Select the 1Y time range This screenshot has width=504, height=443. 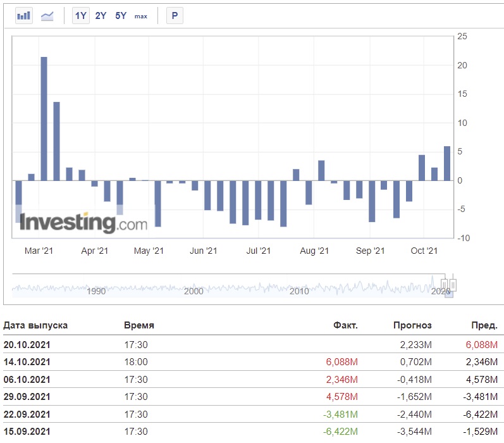tap(81, 15)
